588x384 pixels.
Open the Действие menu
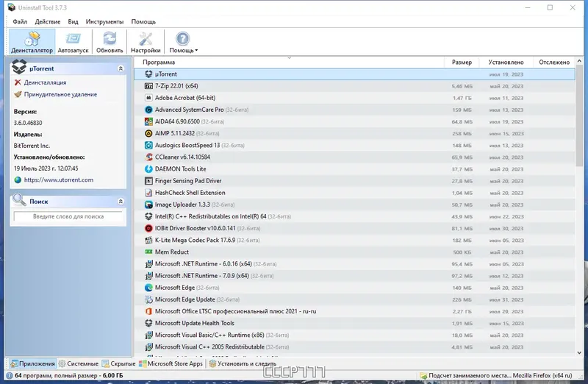48,22
